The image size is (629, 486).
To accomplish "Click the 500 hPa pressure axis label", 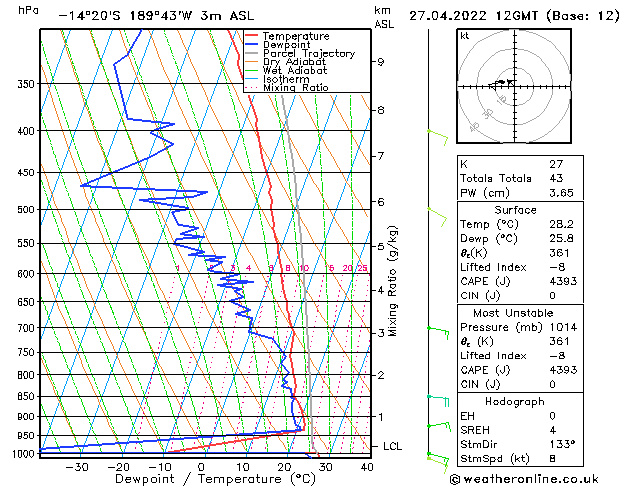I will pyautogui.click(x=26, y=210).
